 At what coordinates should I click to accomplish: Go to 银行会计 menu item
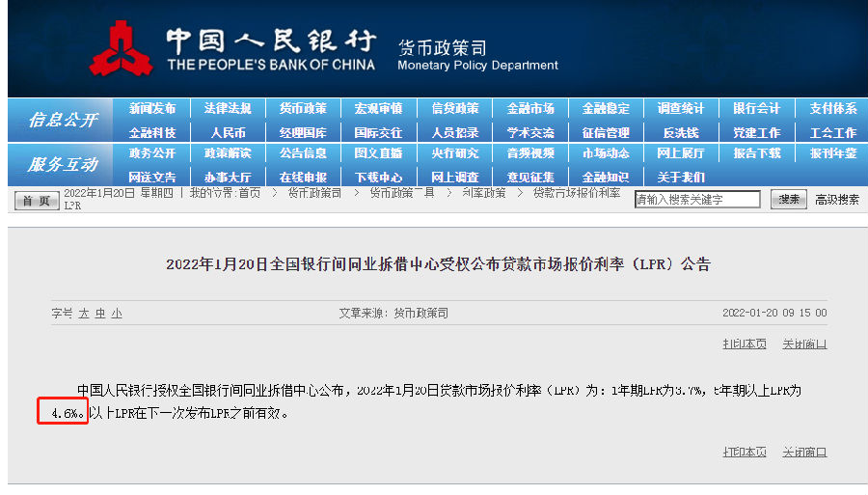pos(757,108)
